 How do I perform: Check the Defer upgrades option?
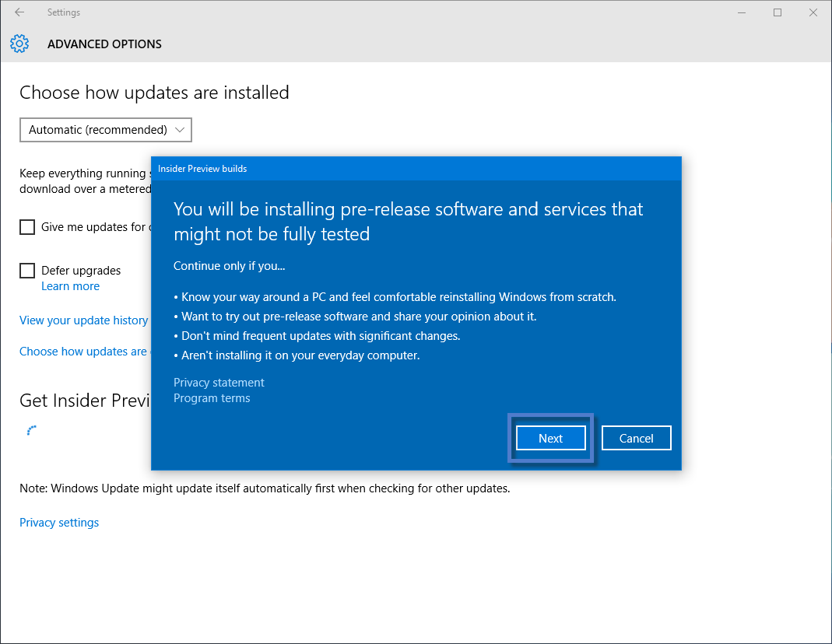(27, 270)
